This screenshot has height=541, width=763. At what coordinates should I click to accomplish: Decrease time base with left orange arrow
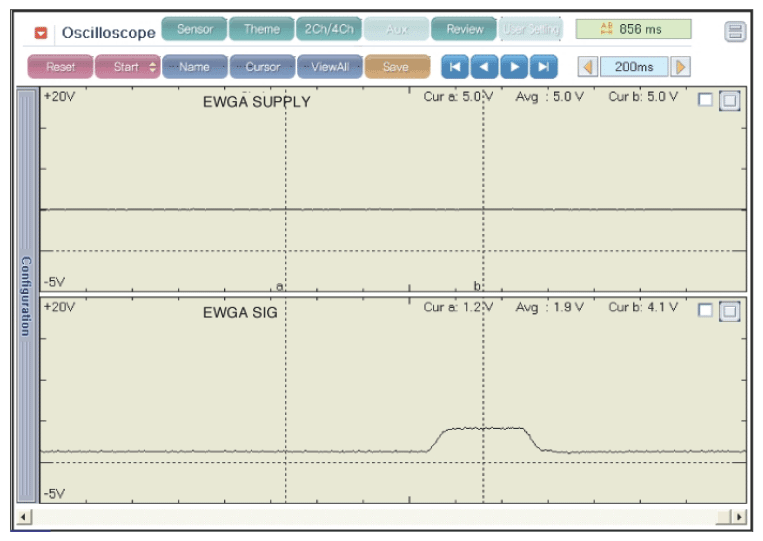[588, 67]
